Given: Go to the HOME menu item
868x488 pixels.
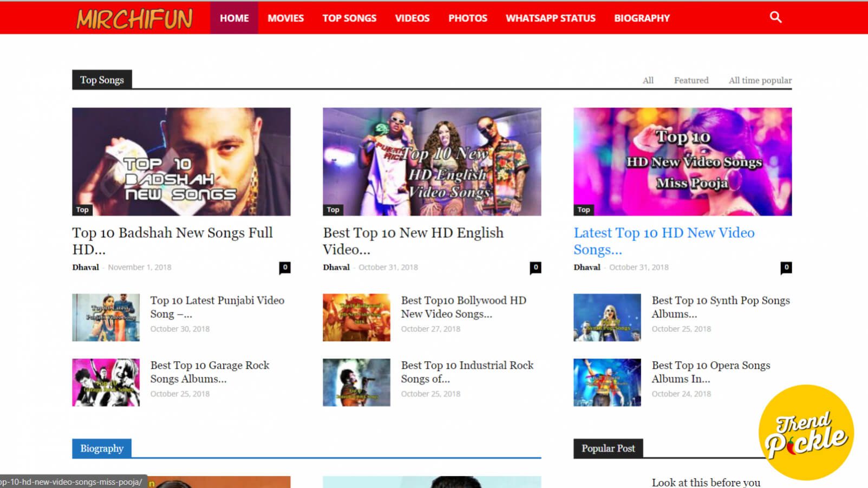Looking at the screenshot, I should coord(234,18).
